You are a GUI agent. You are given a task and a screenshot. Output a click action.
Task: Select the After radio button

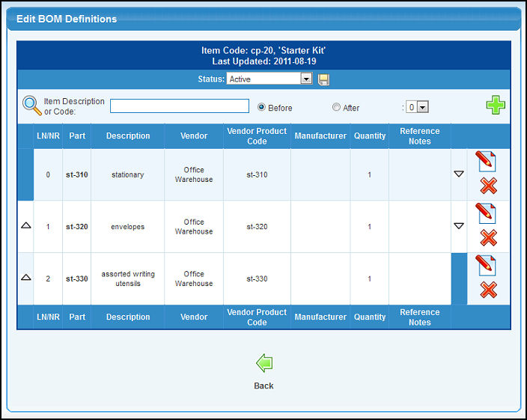[x=336, y=107]
